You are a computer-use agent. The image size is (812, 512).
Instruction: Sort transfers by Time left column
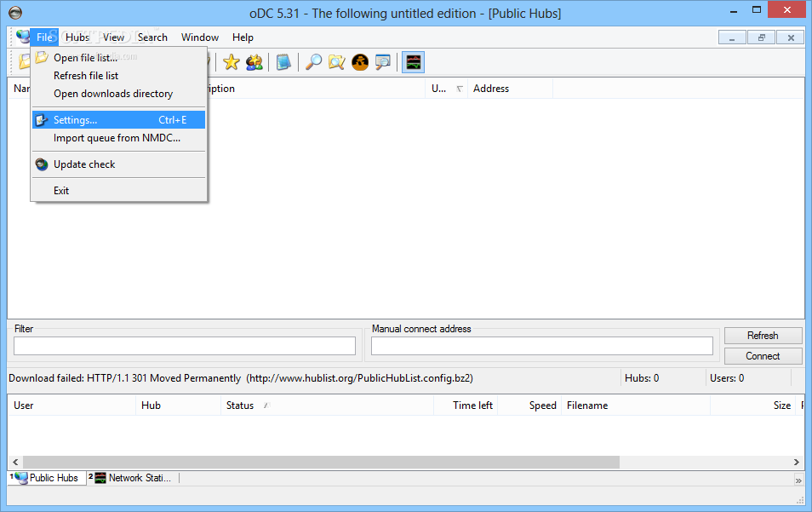(x=466, y=406)
